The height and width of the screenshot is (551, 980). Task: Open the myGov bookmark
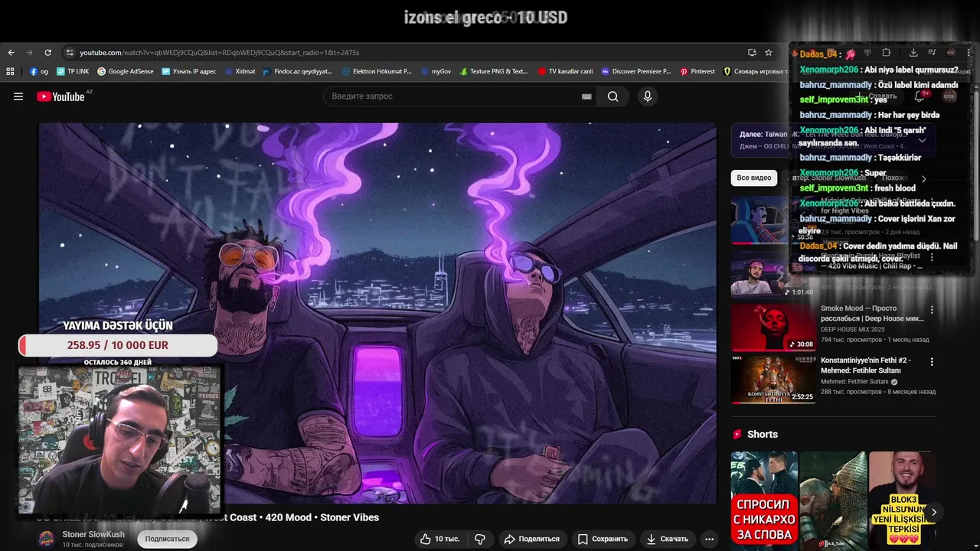[x=436, y=71]
